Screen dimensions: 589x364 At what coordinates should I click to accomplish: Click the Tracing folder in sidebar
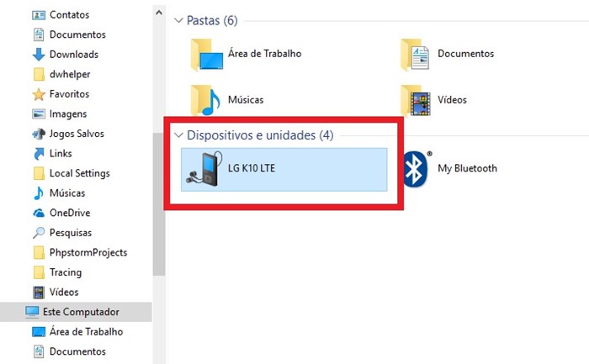click(66, 272)
